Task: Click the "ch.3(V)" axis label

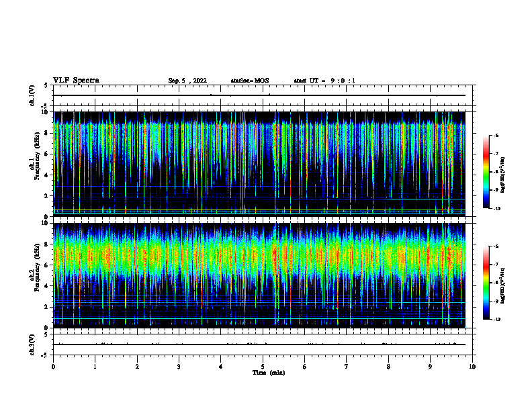Action: [x=32, y=345]
